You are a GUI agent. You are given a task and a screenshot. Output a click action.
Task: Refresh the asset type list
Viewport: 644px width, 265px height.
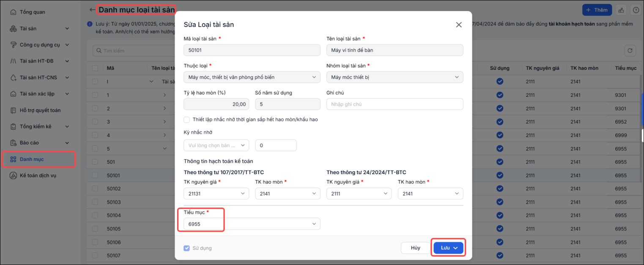[x=630, y=51]
